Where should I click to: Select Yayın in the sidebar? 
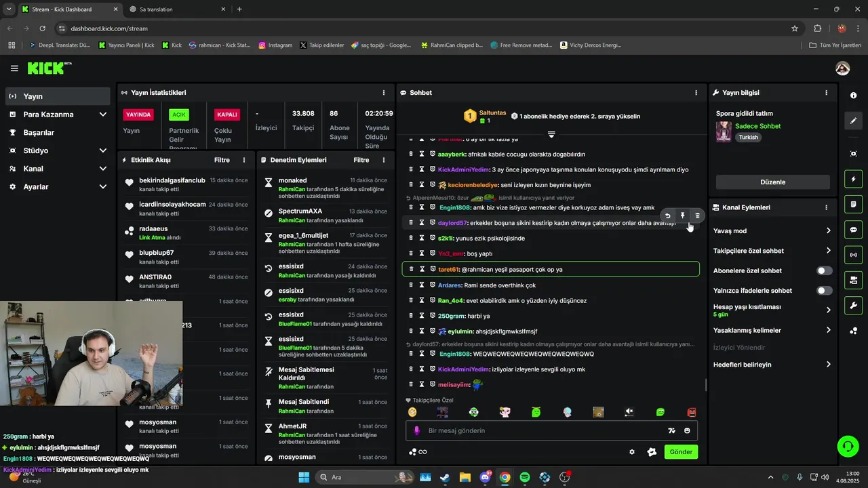click(58, 96)
